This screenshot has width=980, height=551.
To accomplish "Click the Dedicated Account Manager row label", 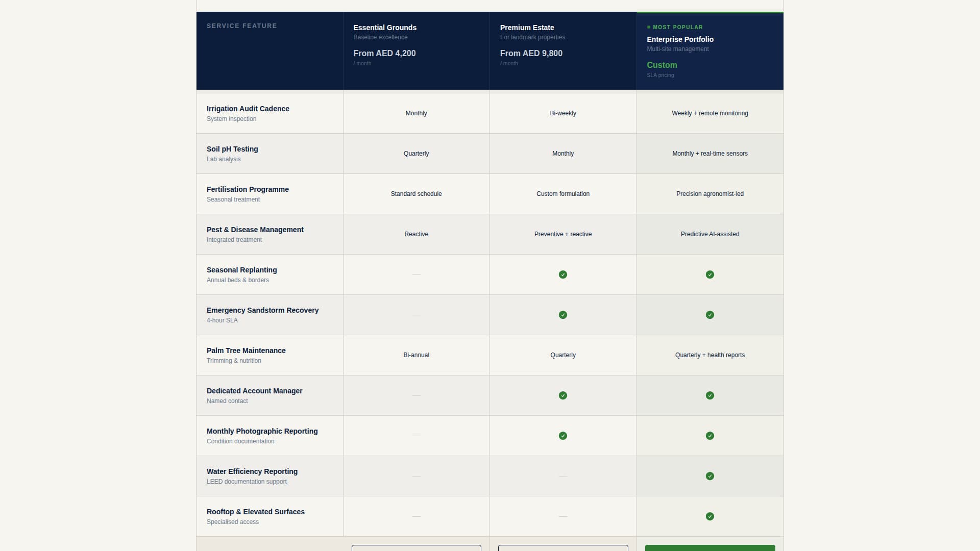I will (255, 391).
